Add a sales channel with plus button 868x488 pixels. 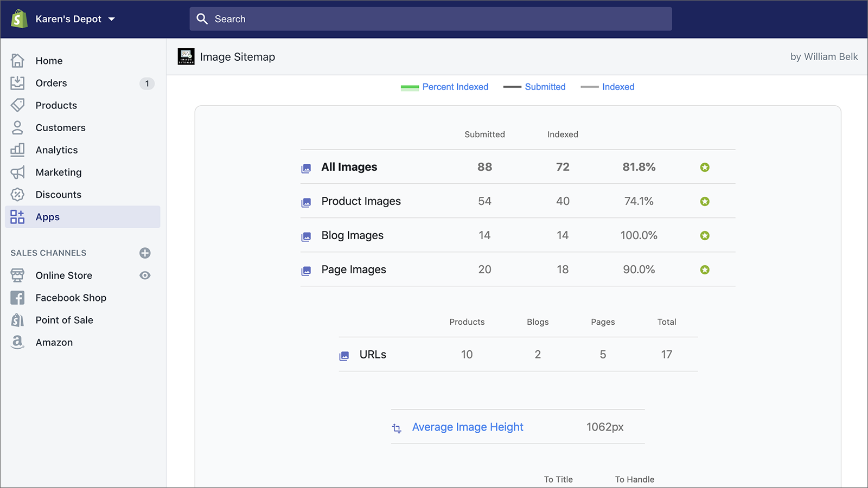coord(145,253)
